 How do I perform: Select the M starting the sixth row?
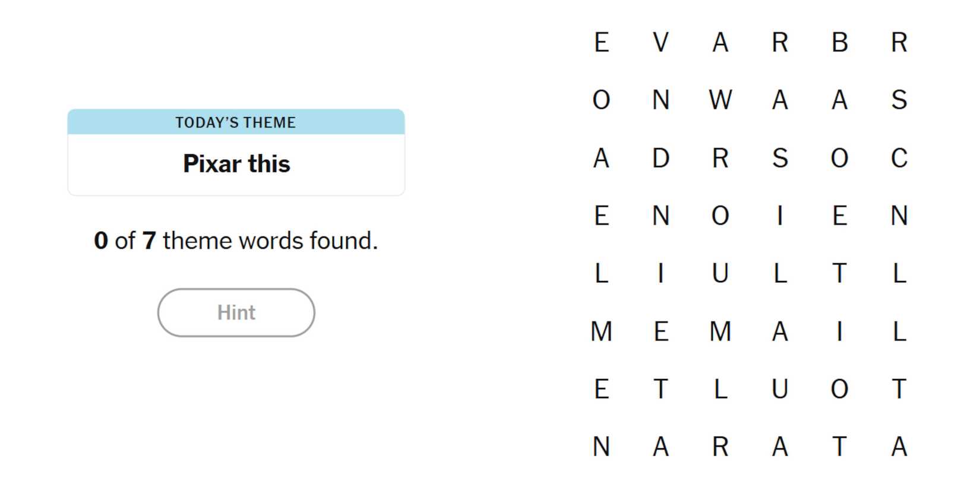601,331
